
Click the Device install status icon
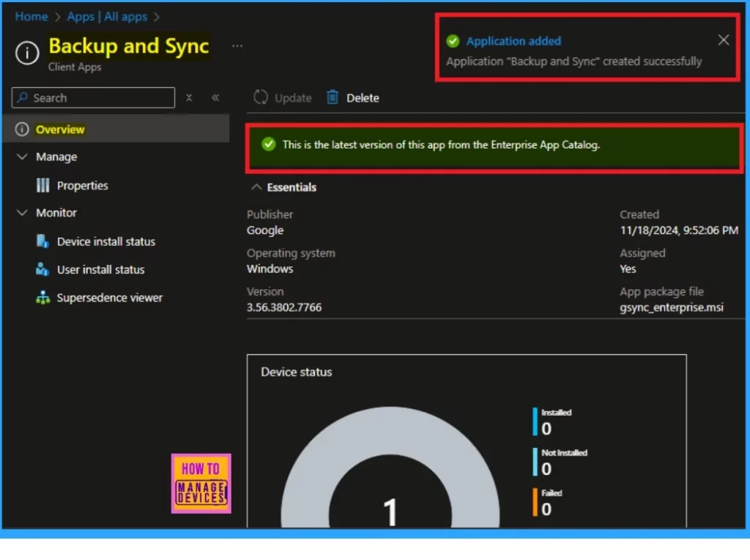click(x=43, y=242)
